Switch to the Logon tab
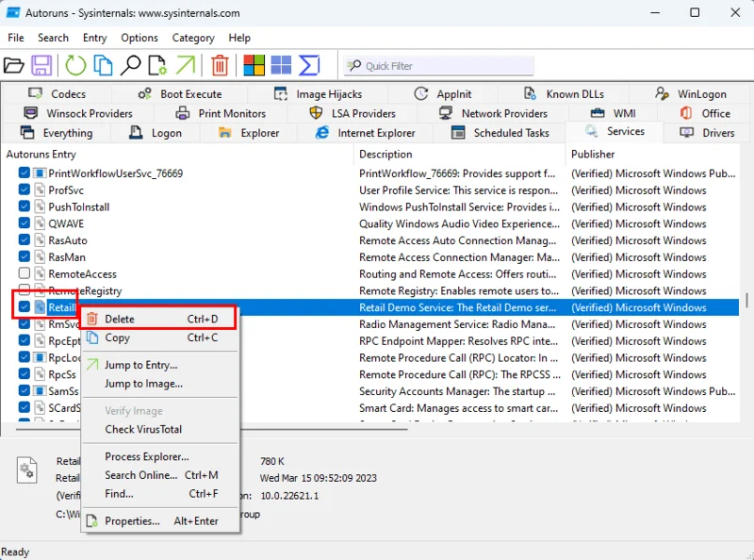Screen dimensions: 754x560 156,133
